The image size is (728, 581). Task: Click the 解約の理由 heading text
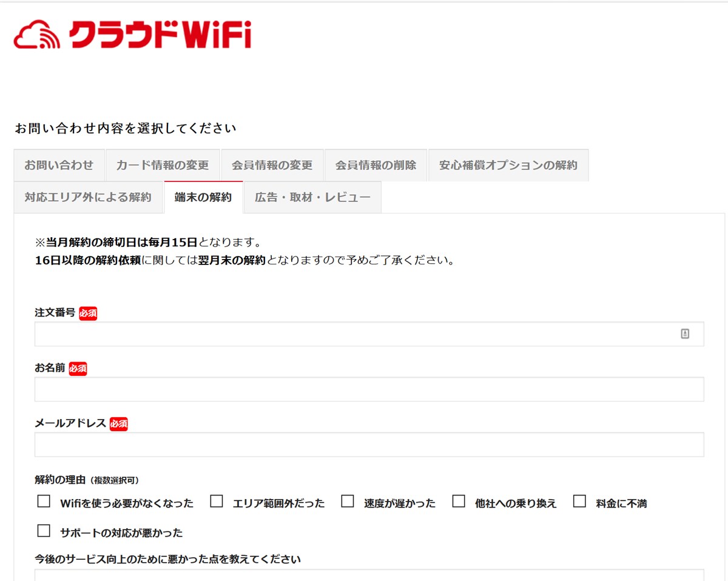tap(60, 480)
